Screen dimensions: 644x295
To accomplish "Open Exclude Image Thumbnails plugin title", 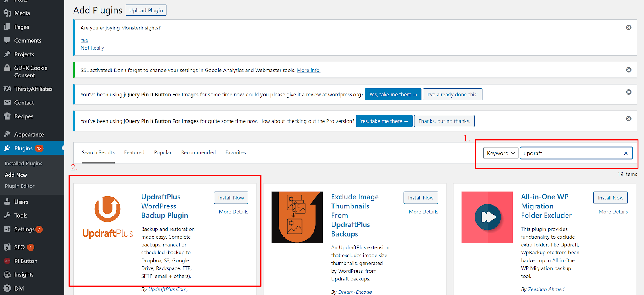I will (x=355, y=215).
